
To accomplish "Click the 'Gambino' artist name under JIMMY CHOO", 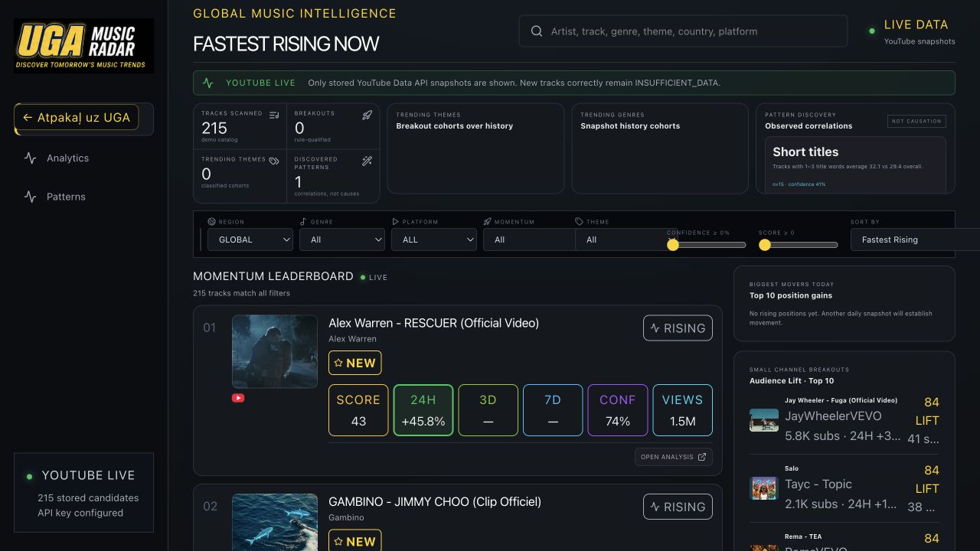I will 346,517.
